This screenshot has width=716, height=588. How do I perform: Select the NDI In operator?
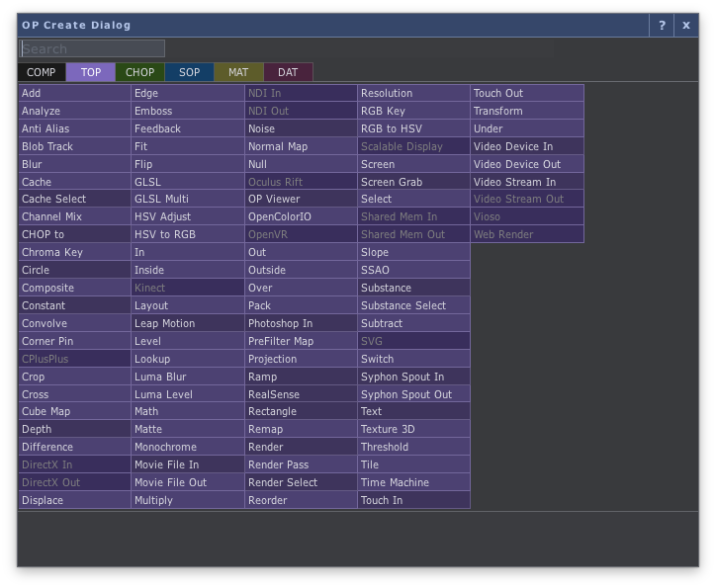point(301,93)
